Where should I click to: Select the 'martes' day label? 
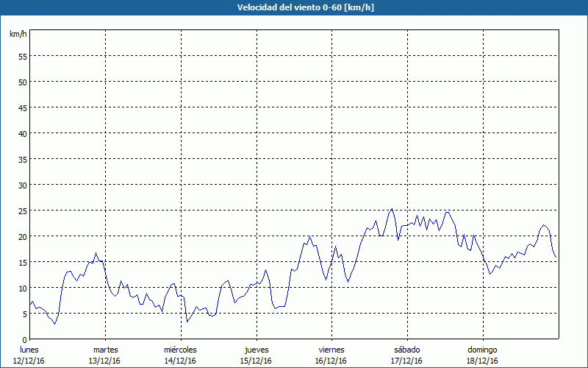(x=105, y=350)
